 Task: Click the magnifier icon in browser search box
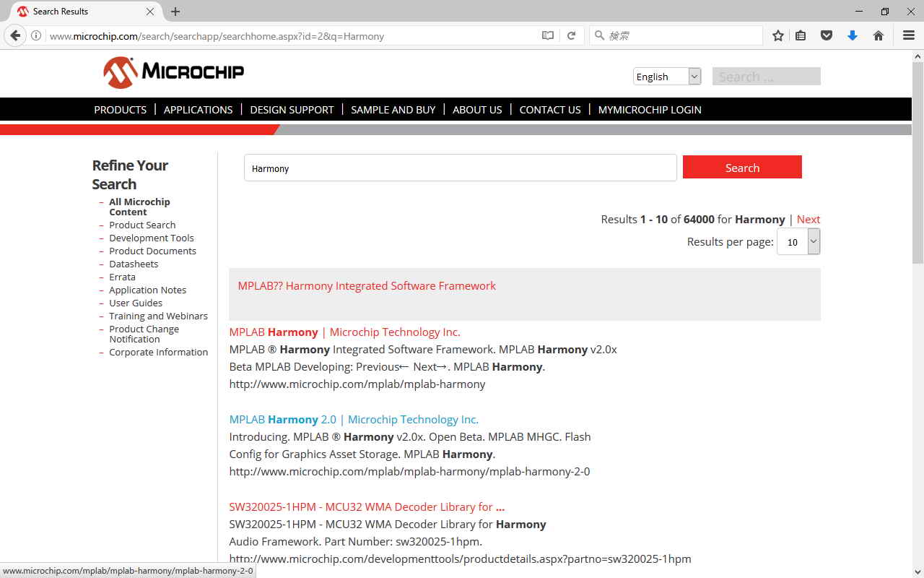click(599, 35)
